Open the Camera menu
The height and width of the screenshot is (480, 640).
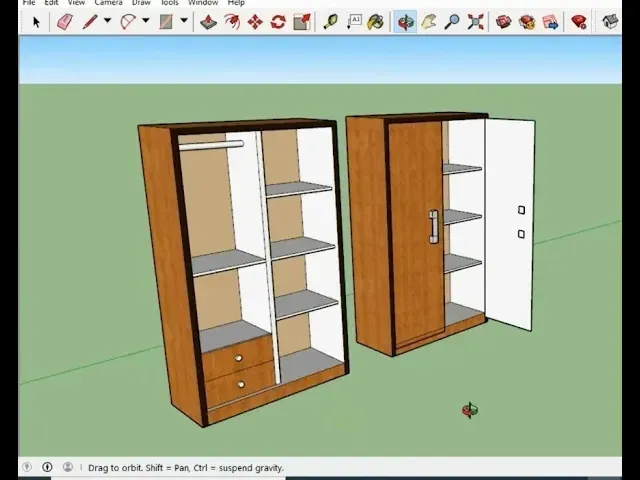[x=108, y=3]
